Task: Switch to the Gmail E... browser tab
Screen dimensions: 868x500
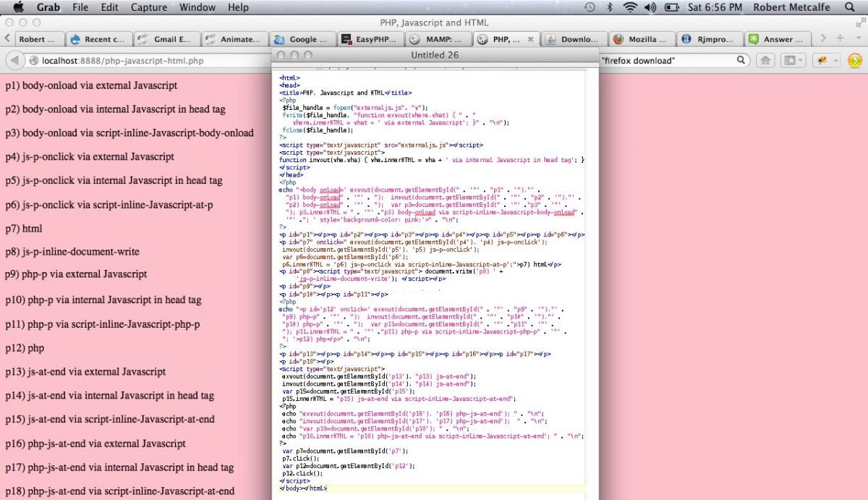Action: tap(166, 39)
